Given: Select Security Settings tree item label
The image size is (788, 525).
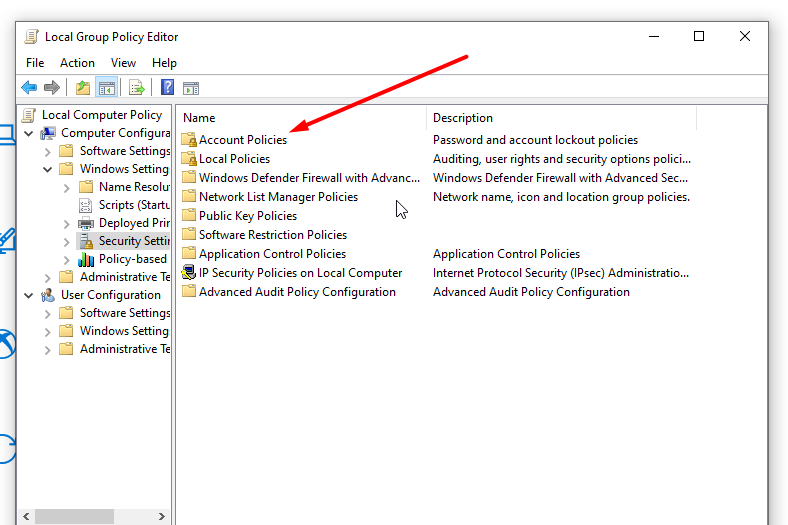Looking at the screenshot, I should point(134,241).
